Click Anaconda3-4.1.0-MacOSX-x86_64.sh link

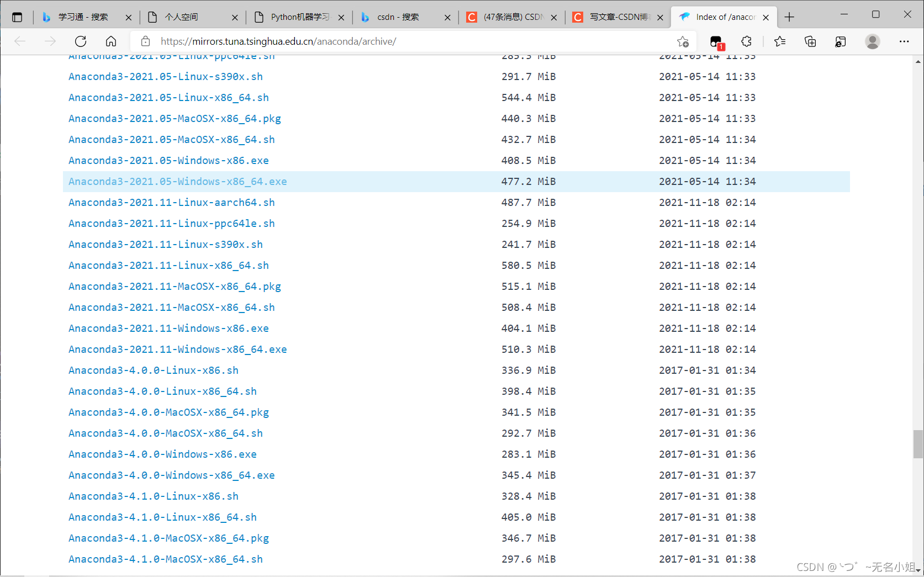pyautogui.click(x=166, y=559)
